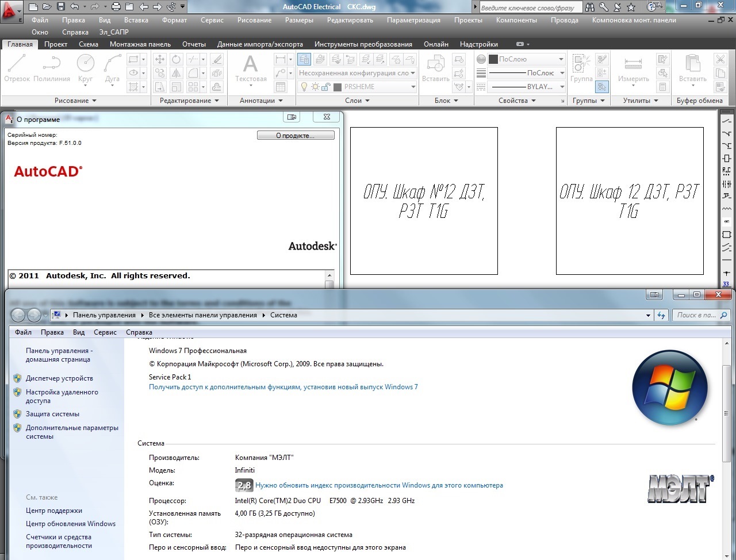Expand the Редактирование panel
The width and height of the screenshot is (736, 560).
click(189, 101)
